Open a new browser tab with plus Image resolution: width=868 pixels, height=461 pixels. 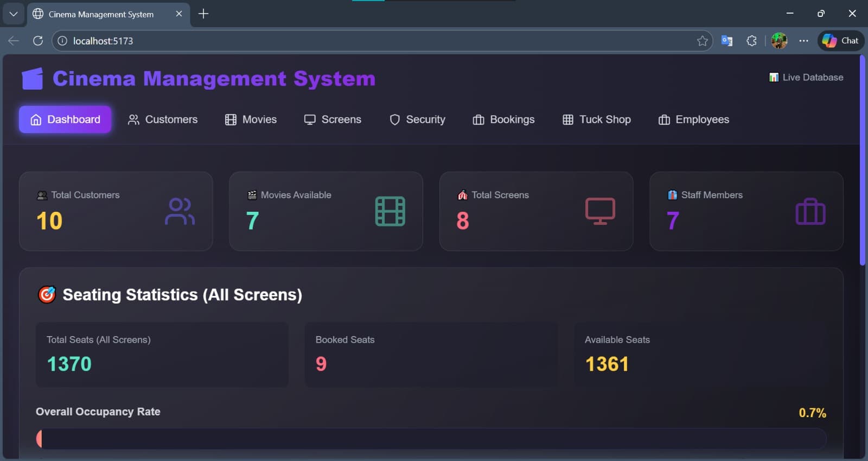(x=203, y=14)
